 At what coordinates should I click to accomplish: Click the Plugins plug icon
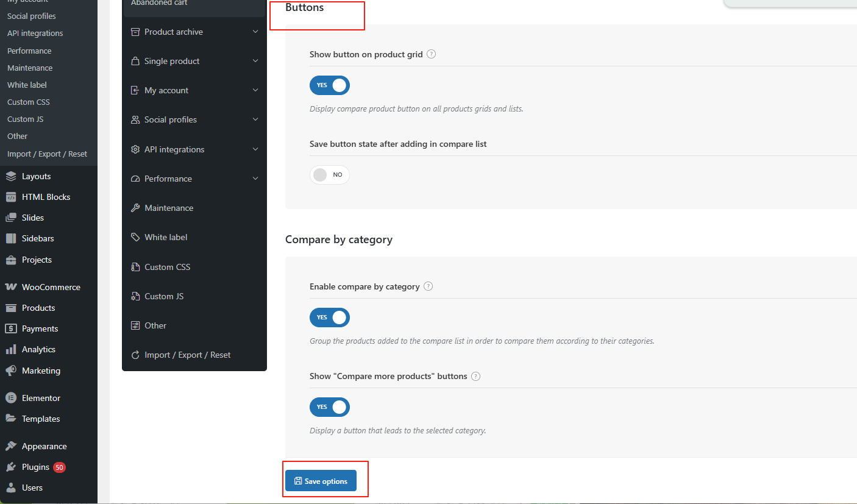click(11, 467)
